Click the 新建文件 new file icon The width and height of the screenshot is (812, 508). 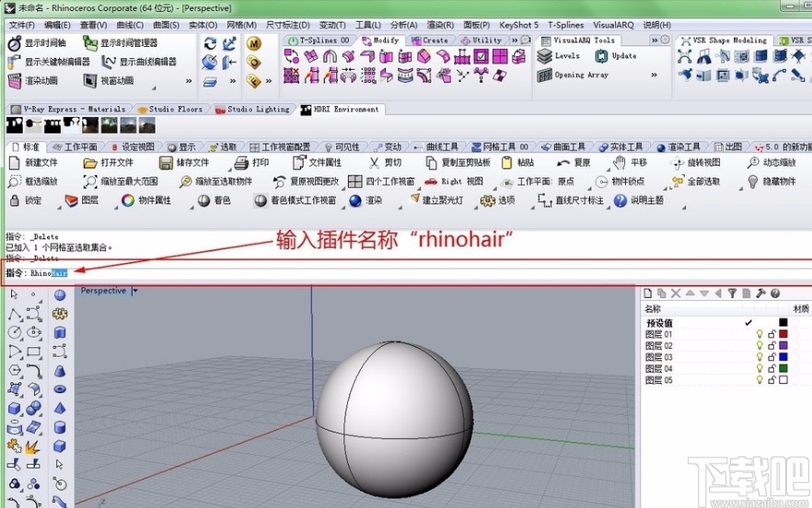[15, 163]
